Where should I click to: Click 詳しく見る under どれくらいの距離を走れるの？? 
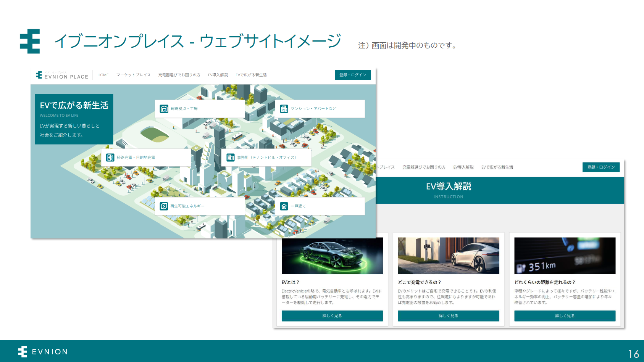pos(565,316)
